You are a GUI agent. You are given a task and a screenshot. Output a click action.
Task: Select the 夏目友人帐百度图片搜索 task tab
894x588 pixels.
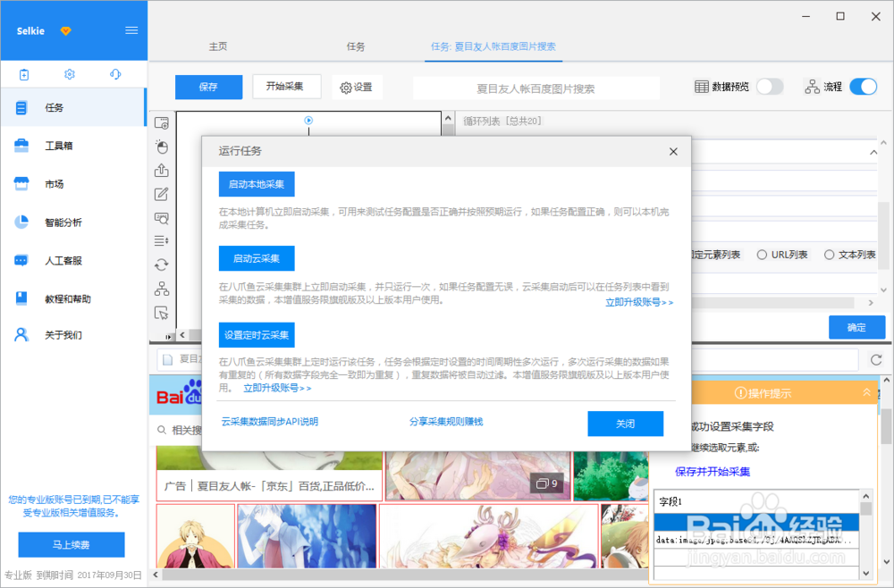point(493,46)
